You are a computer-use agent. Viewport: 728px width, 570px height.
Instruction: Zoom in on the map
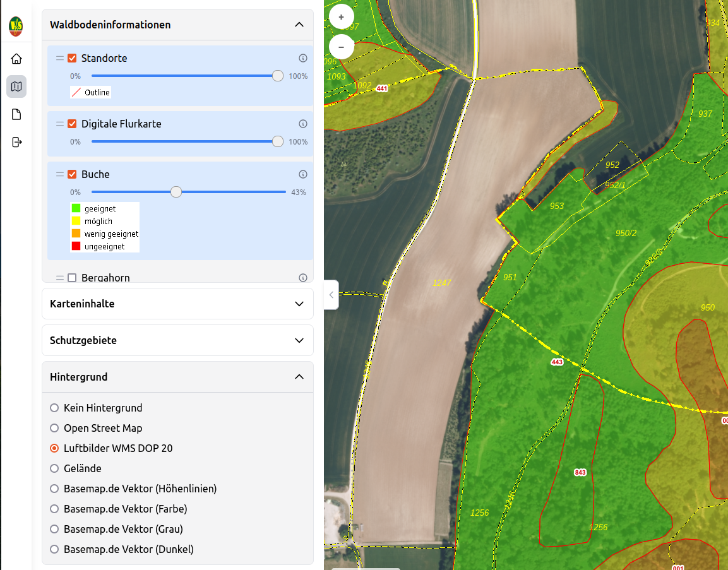(x=342, y=17)
